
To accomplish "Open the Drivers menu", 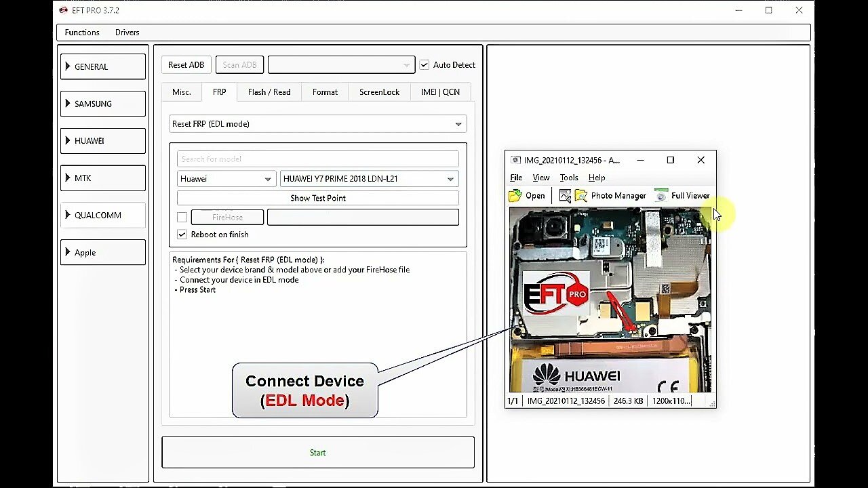I will [127, 33].
